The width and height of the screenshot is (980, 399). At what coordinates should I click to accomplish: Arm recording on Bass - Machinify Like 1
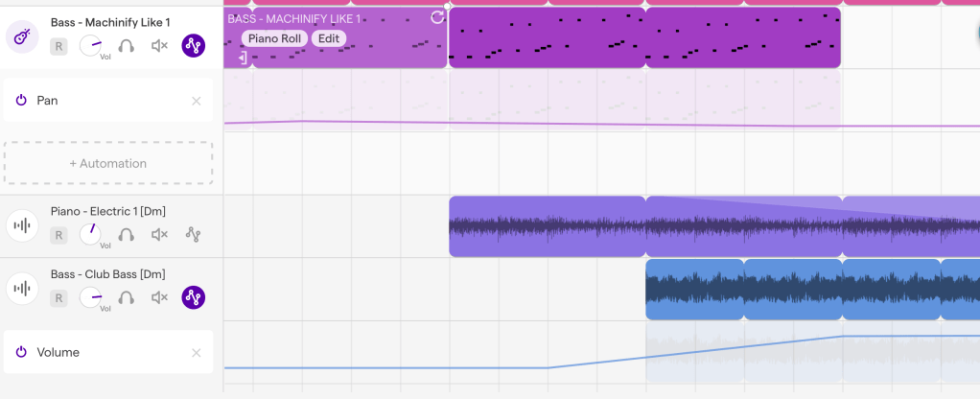pyautogui.click(x=58, y=46)
